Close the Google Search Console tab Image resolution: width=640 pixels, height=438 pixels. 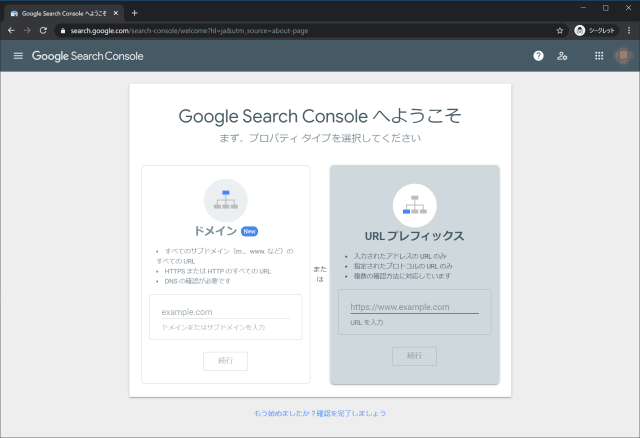116,13
